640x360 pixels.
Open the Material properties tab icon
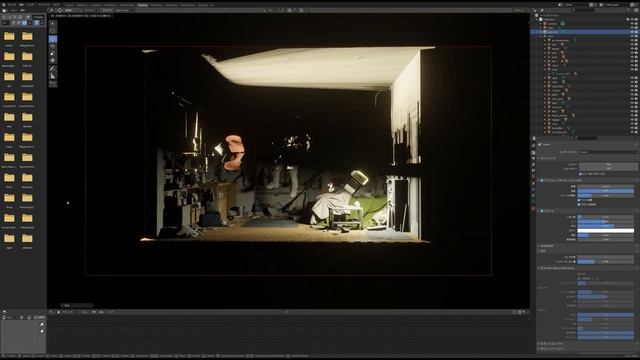click(533, 208)
